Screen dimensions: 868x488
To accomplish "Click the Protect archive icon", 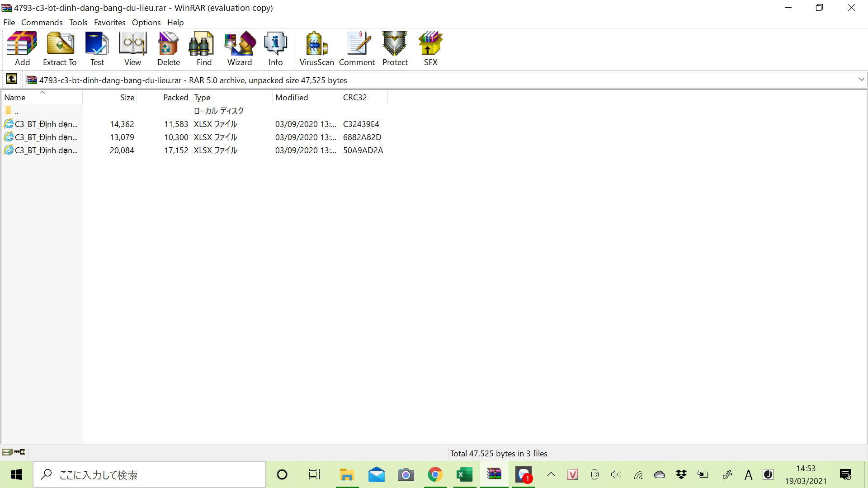I will [x=395, y=49].
